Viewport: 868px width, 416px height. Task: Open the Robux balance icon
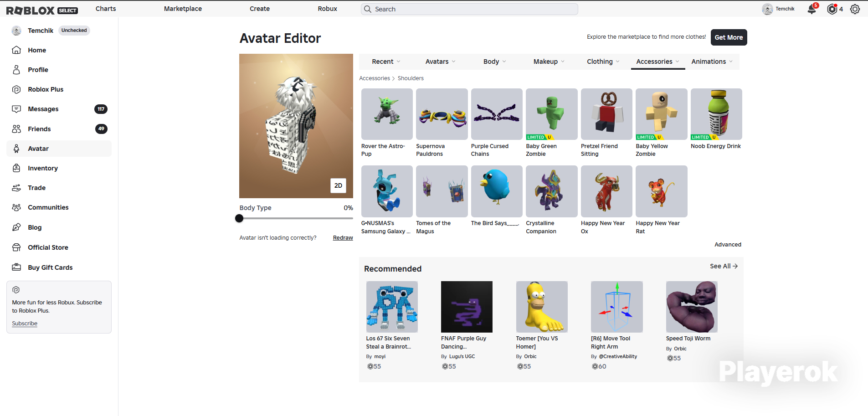832,9
